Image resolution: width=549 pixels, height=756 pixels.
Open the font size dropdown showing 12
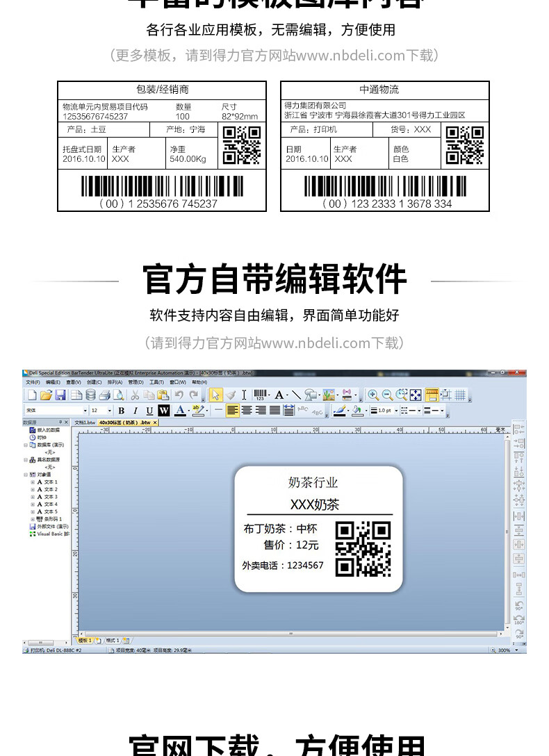[101, 410]
